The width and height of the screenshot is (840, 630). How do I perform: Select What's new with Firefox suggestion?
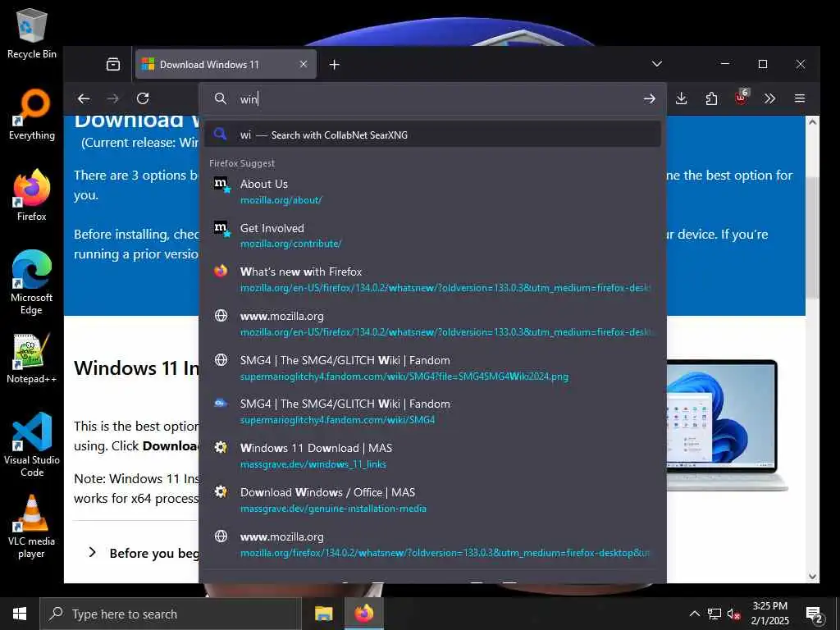tap(432, 280)
